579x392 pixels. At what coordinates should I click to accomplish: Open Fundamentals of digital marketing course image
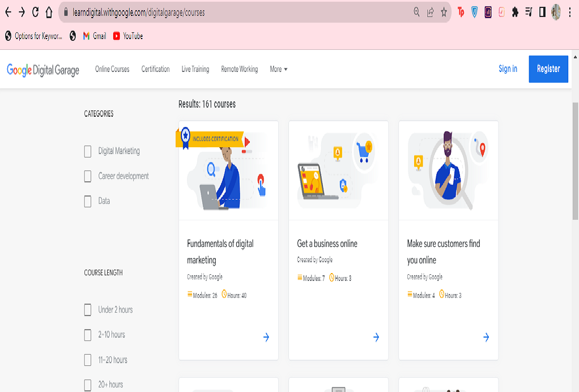tap(228, 171)
